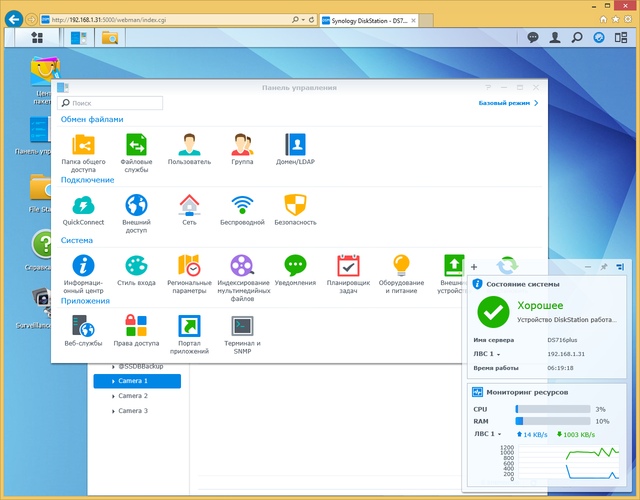Open the QuickConnect icon
Screen dimensions: 640x500
83,210
